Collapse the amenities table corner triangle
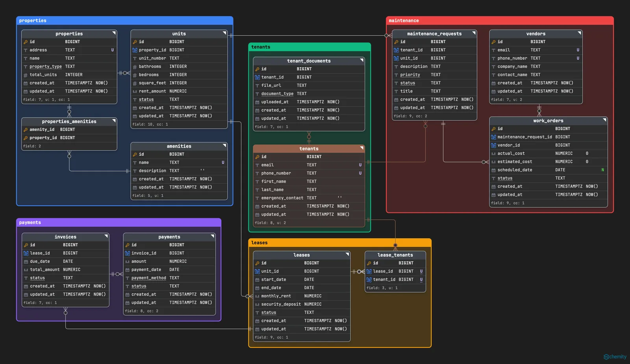This screenshot has width=630, height=364. [224, 146]
